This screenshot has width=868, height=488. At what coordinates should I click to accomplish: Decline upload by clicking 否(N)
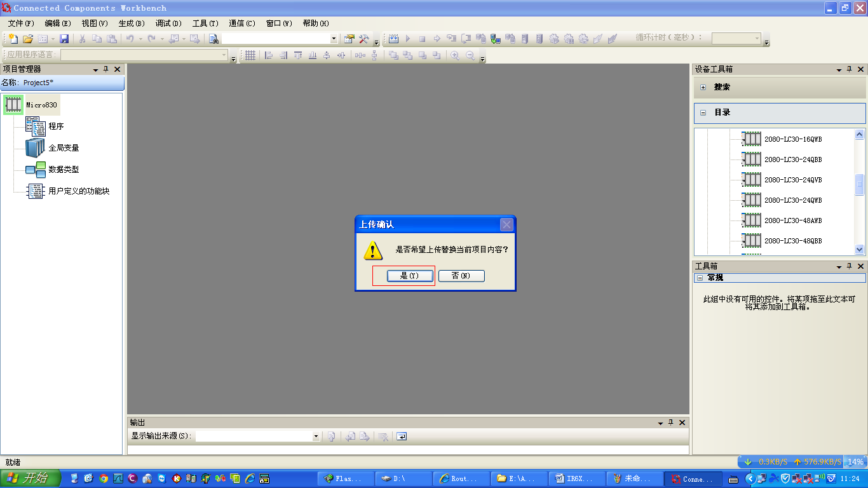point(461,275)
